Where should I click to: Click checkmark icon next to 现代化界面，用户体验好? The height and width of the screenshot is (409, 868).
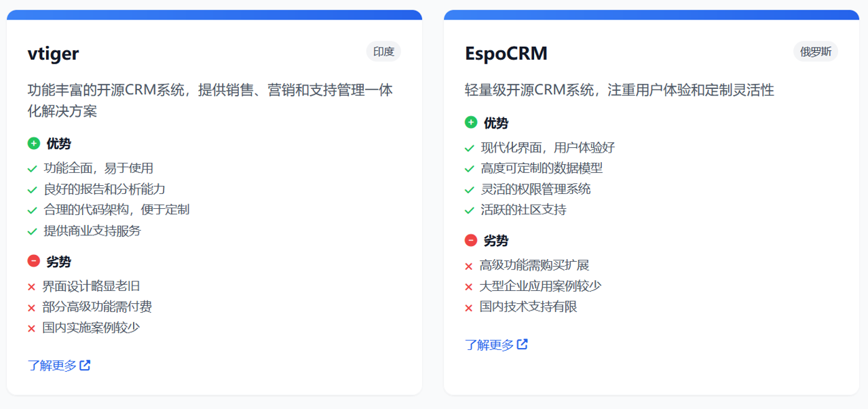[469, 148]
